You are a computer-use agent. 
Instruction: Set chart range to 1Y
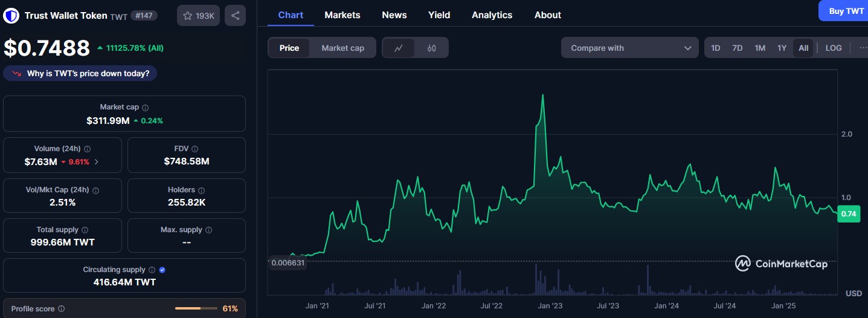tap(782, 48)
